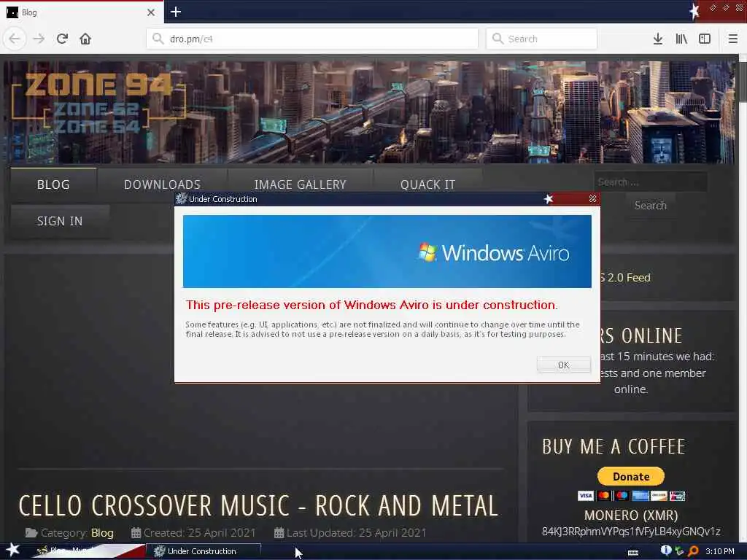Click the star in the browser title bar

[694, 12]
